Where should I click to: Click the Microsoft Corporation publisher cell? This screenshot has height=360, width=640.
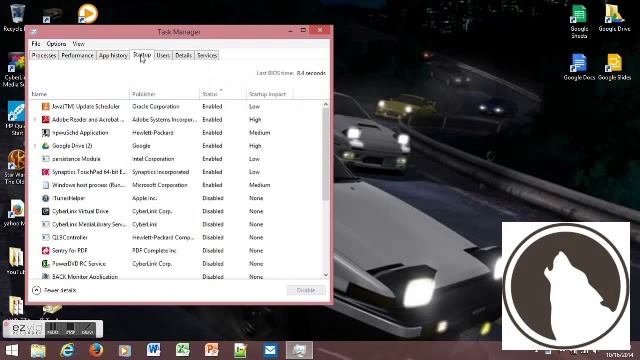(x=160, y=185)
